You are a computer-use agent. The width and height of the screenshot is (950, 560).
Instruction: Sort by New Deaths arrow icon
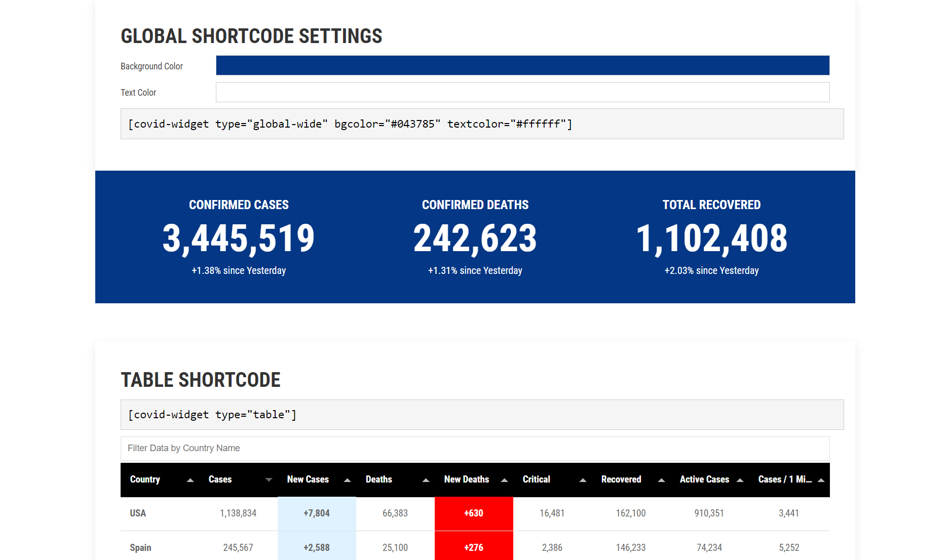click(x=505, y=480)
